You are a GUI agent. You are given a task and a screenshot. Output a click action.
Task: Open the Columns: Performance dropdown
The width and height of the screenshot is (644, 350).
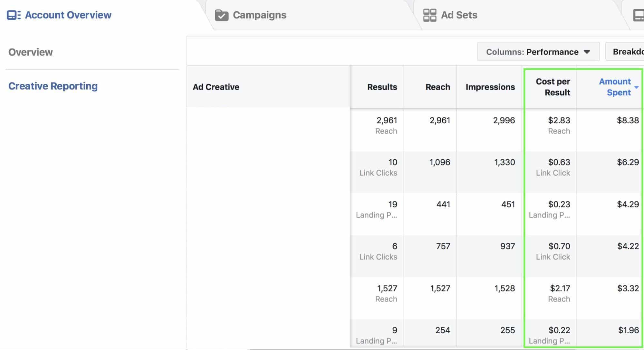tap(538, 52)
